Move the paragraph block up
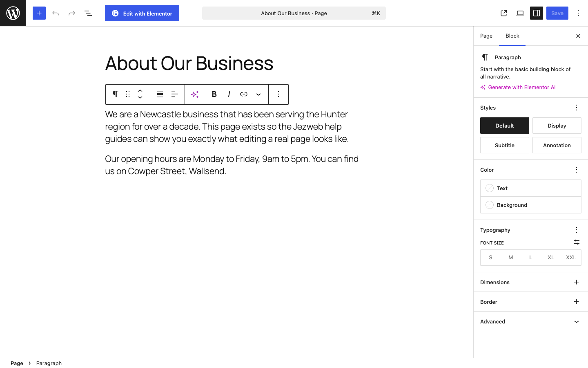The height and width of the screenshot is (368, 588). [140, 91]
